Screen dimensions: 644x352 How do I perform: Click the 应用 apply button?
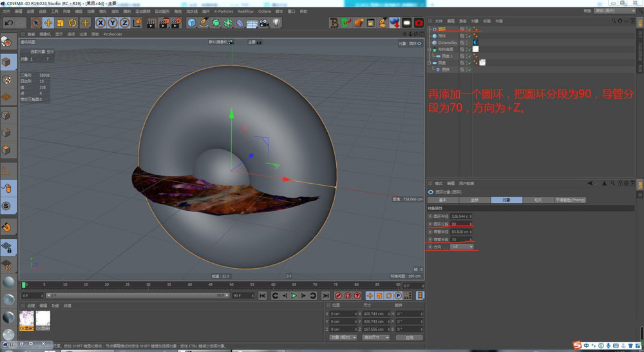409,337
